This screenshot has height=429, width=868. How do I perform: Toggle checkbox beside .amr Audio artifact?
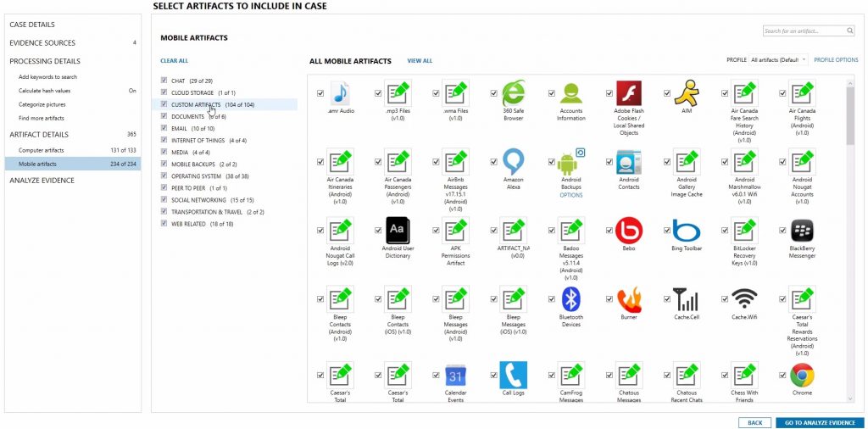coord(320,93)
